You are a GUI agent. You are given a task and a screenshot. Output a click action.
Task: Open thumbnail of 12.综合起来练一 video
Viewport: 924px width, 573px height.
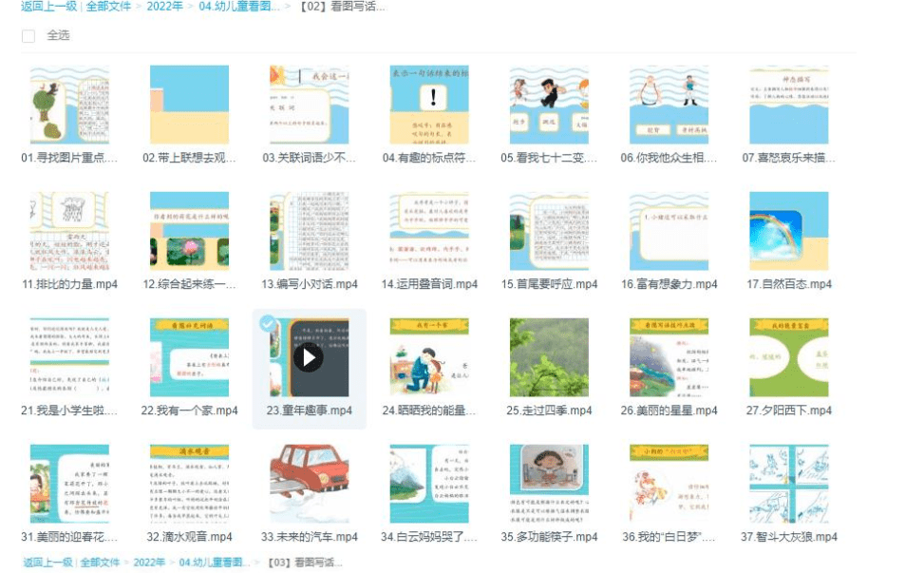point(189,231)
